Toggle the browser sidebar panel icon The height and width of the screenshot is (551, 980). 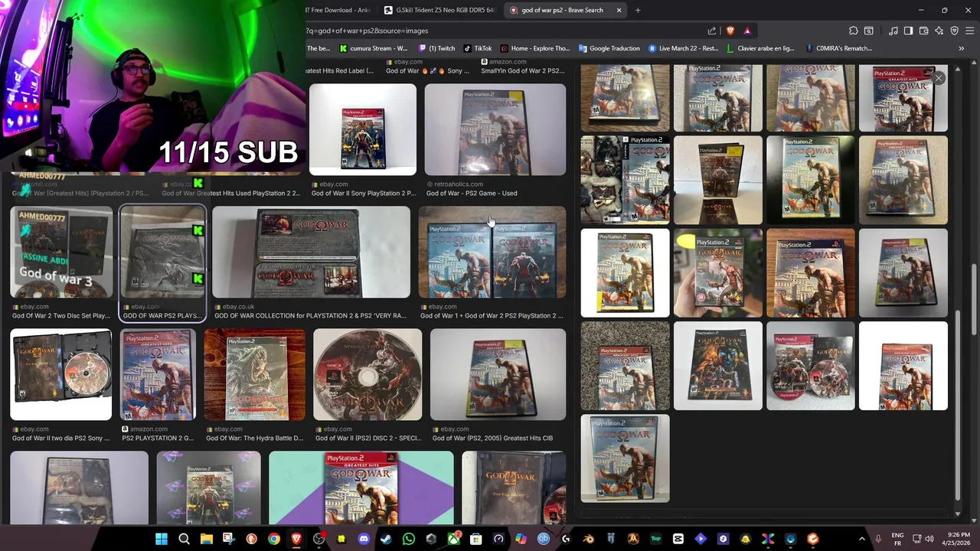click(x=908, y=31)
